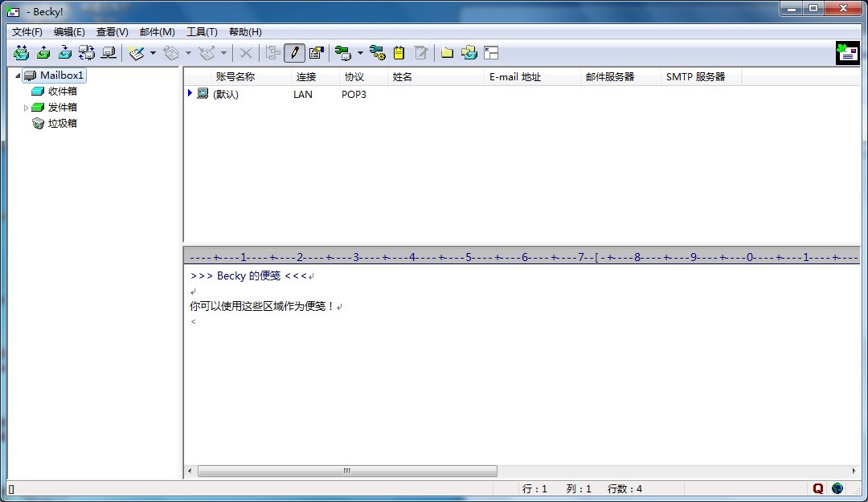868x502 pixels.
Task: Click the send and receive mail icon
Action: point(86,53)
